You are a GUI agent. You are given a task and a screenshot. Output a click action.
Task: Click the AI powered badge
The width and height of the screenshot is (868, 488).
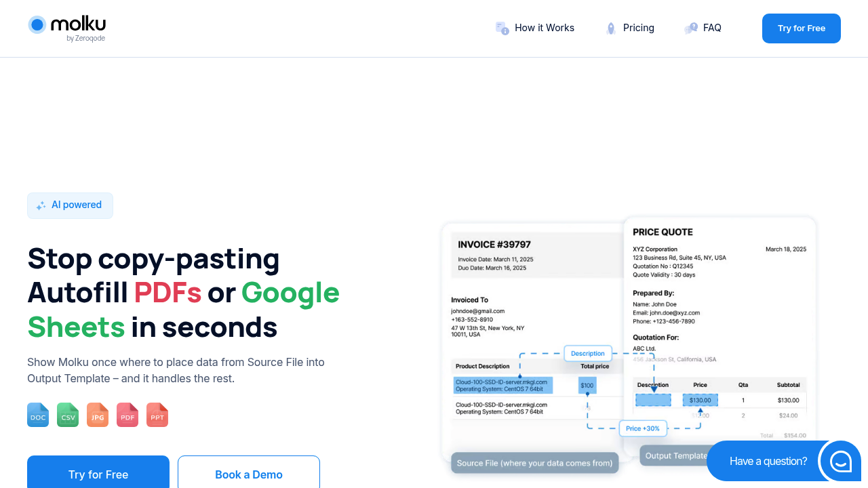coord(70,205)
